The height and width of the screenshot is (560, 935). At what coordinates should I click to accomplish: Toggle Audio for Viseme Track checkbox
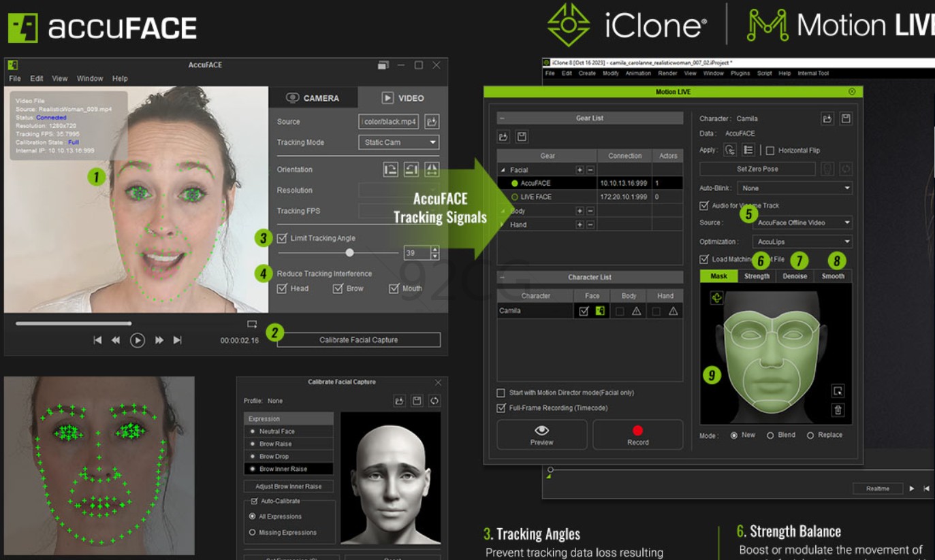(704, 205)
